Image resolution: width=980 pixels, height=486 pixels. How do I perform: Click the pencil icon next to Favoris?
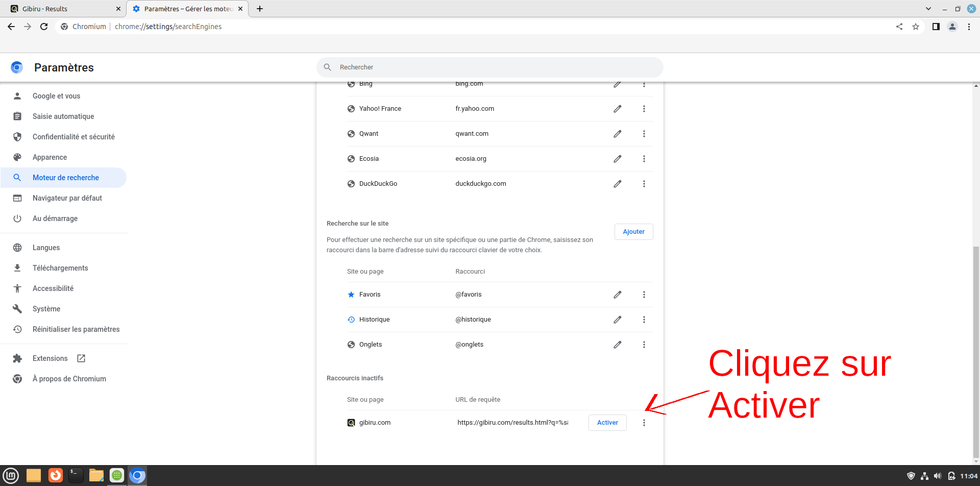(617, 295)
